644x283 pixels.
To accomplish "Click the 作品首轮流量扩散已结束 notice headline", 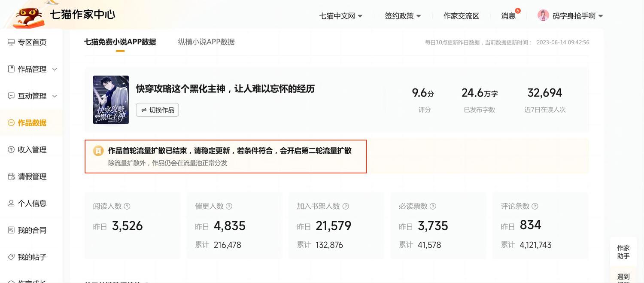I will point(230,151).
